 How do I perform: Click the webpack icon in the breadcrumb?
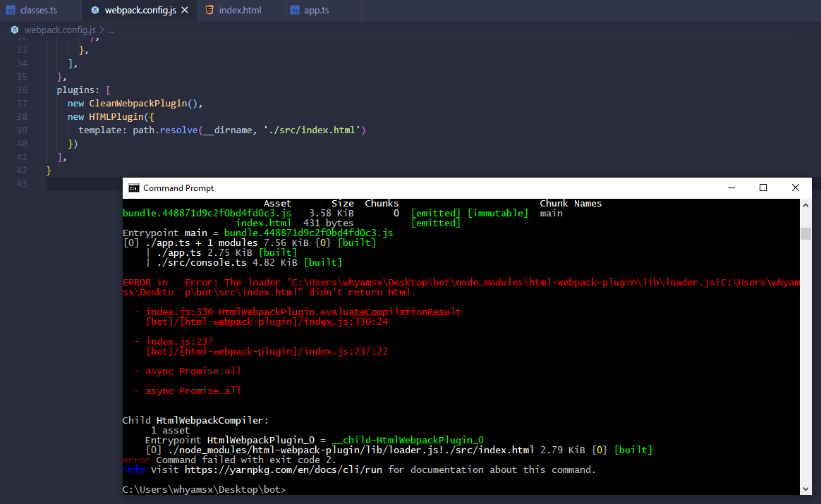click(16, 30)
